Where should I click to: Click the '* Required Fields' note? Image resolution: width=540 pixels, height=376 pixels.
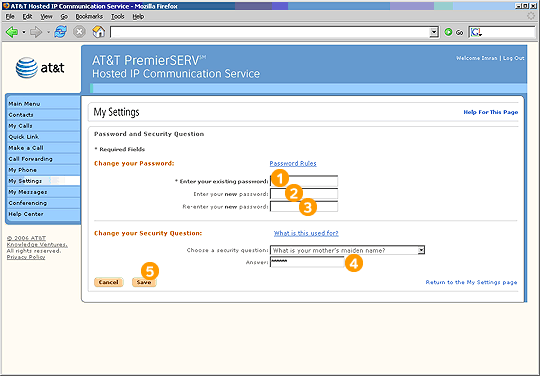pyautogui.click(x=120, y=149)
